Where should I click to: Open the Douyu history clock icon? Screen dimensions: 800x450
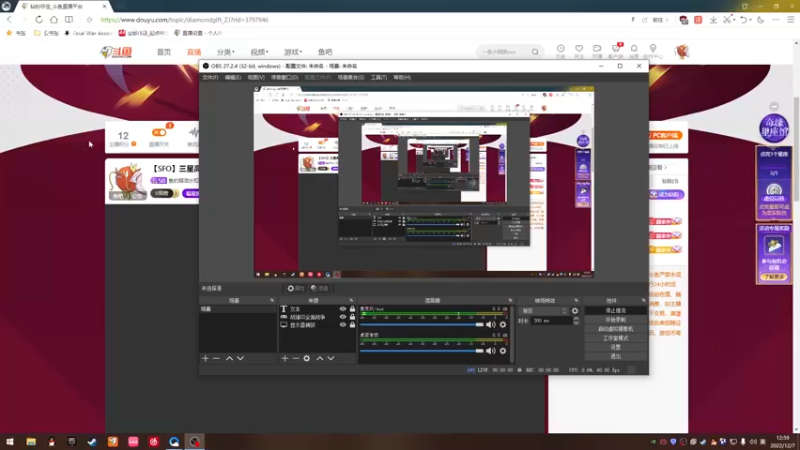[560, 49]
